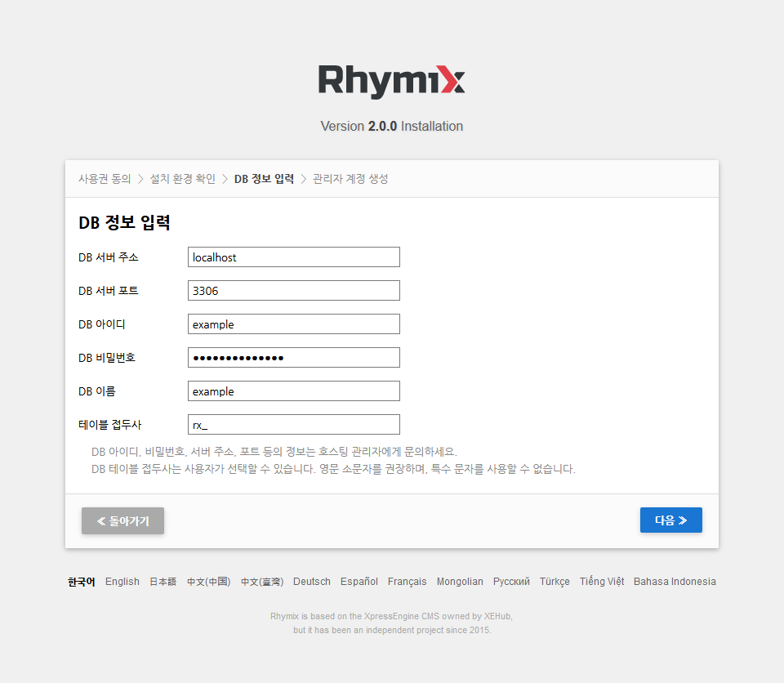784x683 pixels.
Task: Select 한국어 as the language
Action: click(80, 581)
